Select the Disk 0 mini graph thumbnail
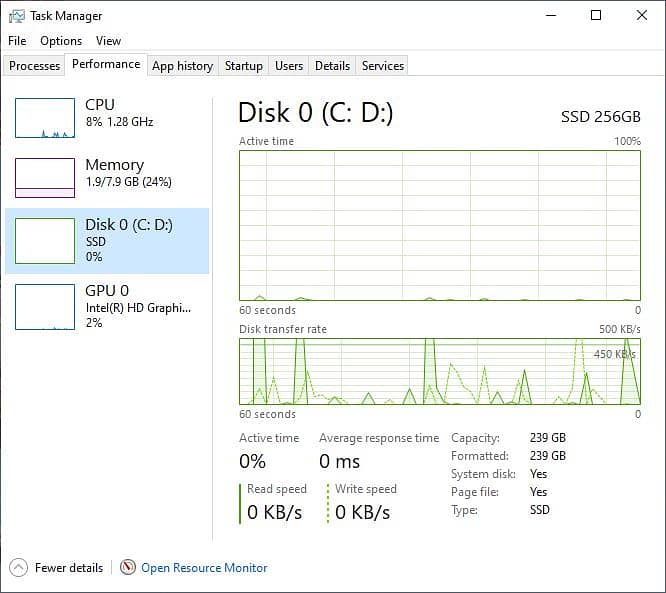The width and height of the screenshot is (666, 593). [45, 241]
